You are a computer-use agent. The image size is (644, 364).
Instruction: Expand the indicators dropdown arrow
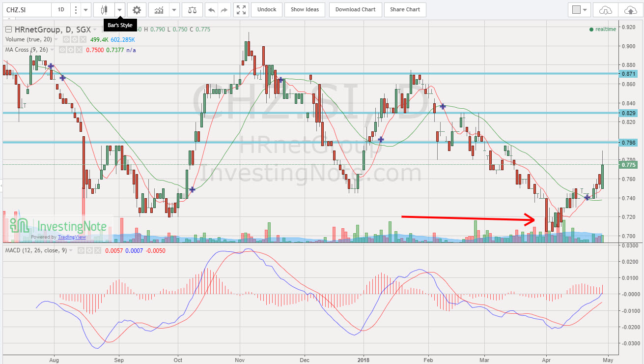pos(174,10)
